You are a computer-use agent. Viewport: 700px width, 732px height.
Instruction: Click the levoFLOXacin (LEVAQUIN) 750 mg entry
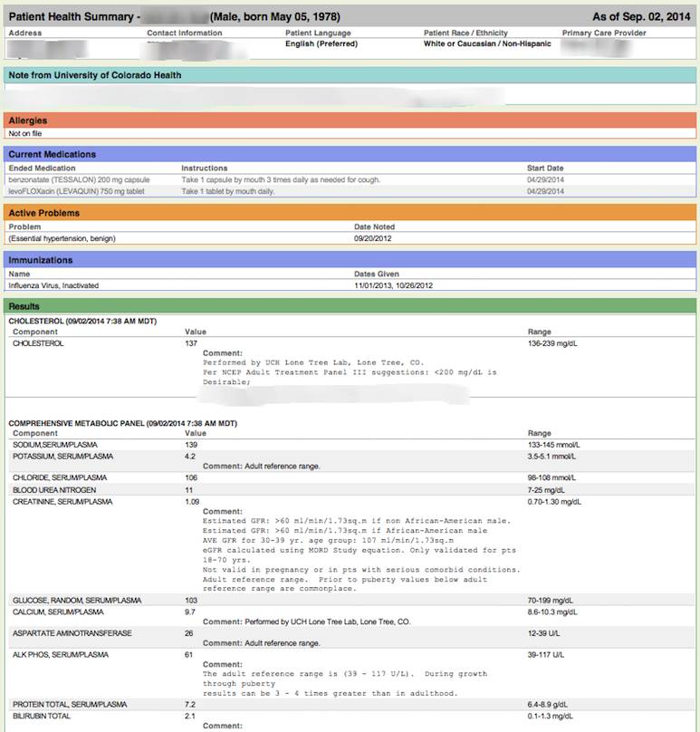click(69, 191)
